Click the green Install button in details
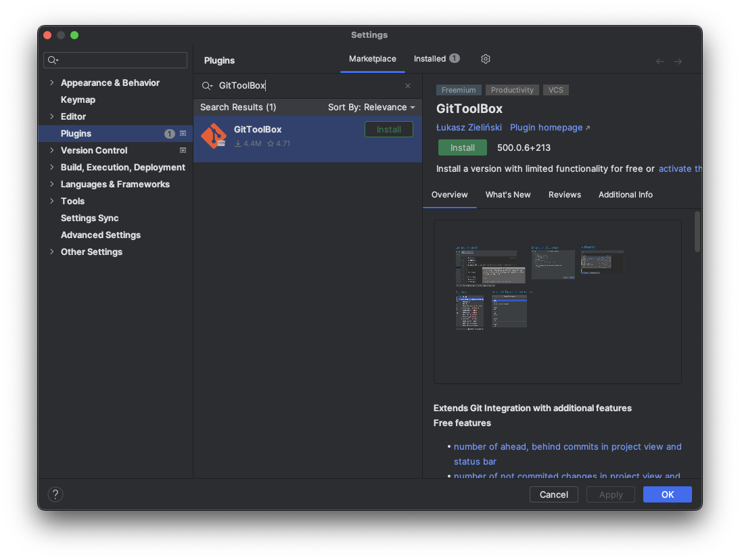 coord(463,147)
